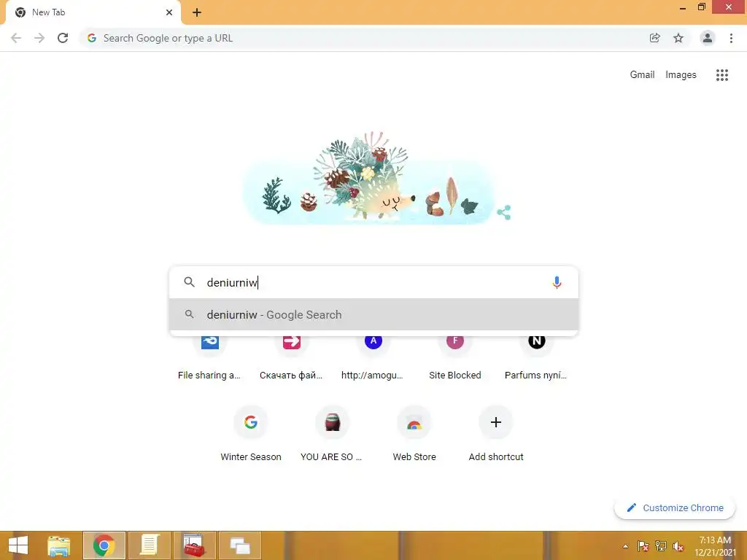The image size is (747, 560).
Task: Open the scroll document taskbar app
Action: pos(149,545)
